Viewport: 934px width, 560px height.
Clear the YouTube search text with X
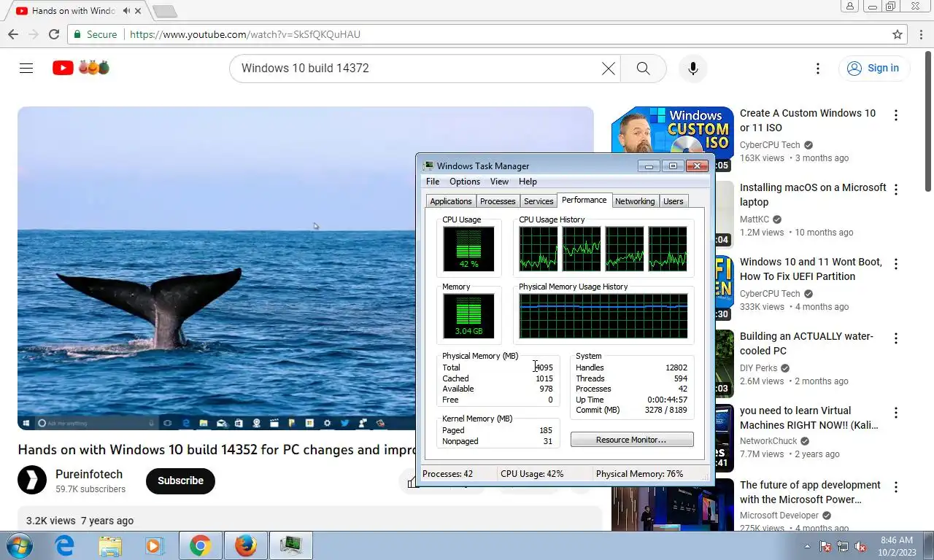point(608,68)
